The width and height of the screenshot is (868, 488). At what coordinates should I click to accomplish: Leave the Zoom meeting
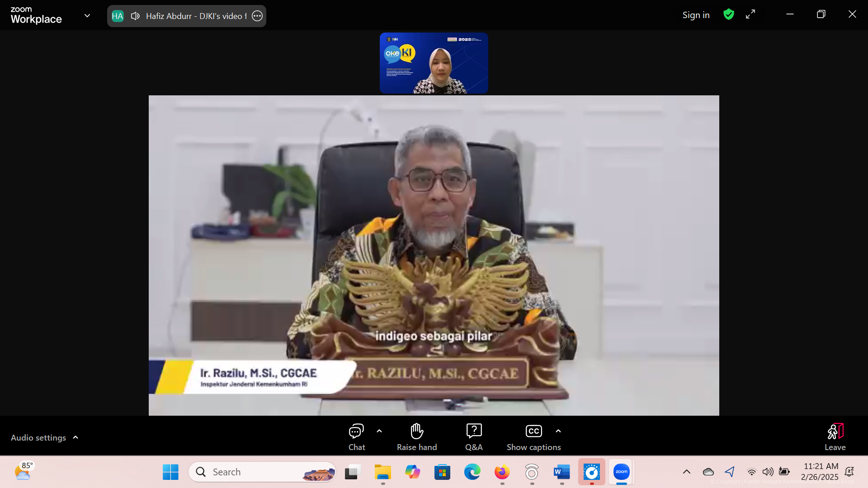[x=835, y=436]
